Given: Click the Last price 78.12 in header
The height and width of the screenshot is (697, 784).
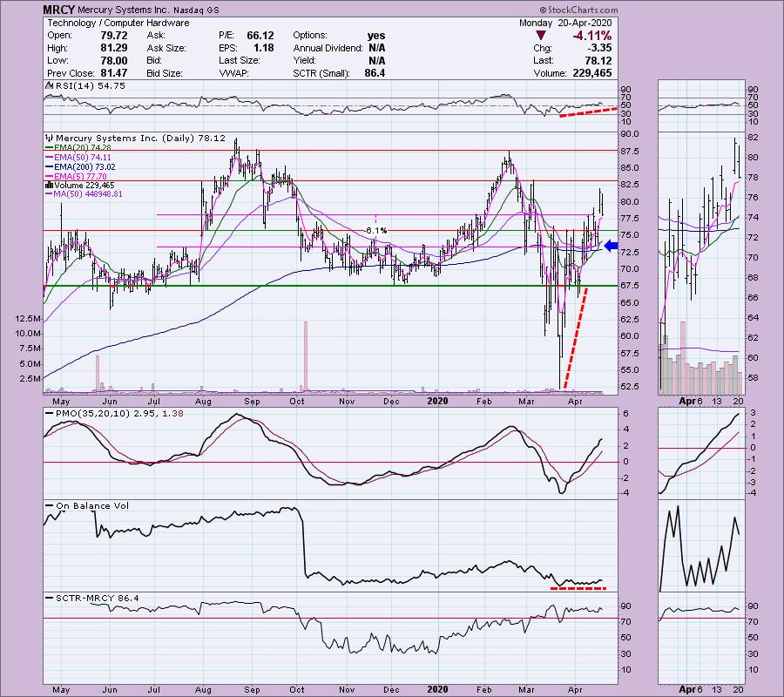Looking at the screenshot, I should tap(598, 60).
